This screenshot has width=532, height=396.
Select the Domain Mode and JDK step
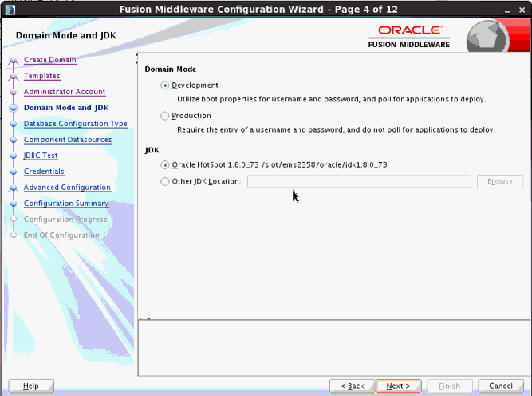66,108
